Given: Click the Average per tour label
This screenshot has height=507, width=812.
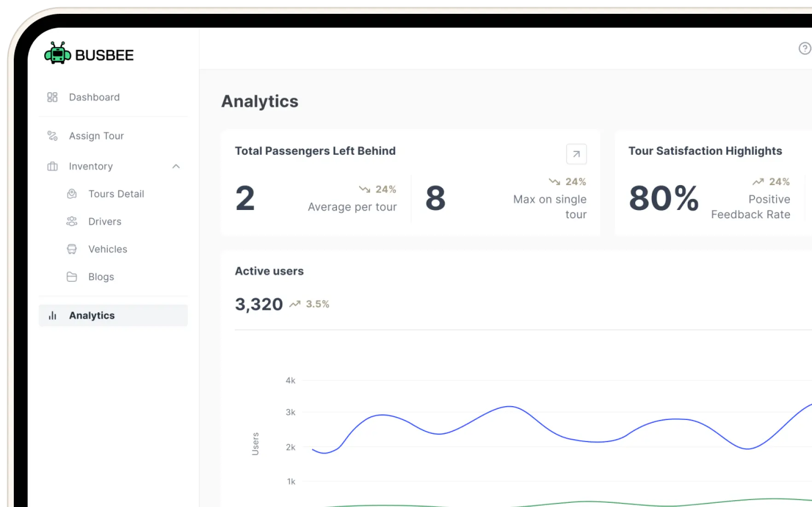Looking at the screenshot, I should (352, 207).
